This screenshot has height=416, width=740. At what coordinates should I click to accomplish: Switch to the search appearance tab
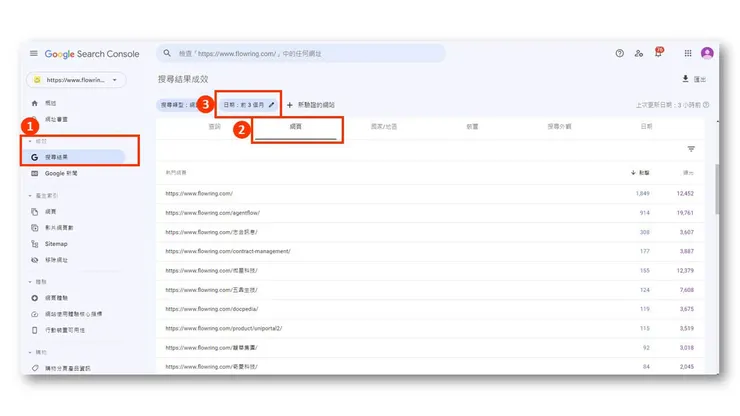pos(559,127)
